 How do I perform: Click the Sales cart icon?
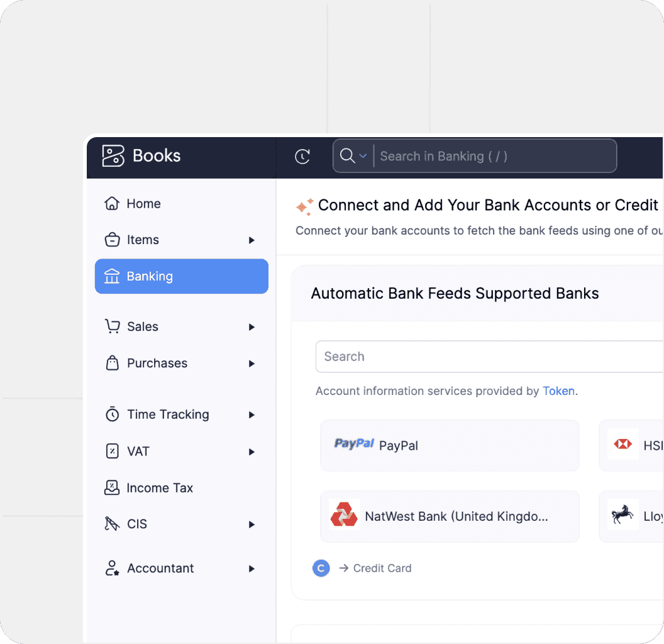point(112,326)
